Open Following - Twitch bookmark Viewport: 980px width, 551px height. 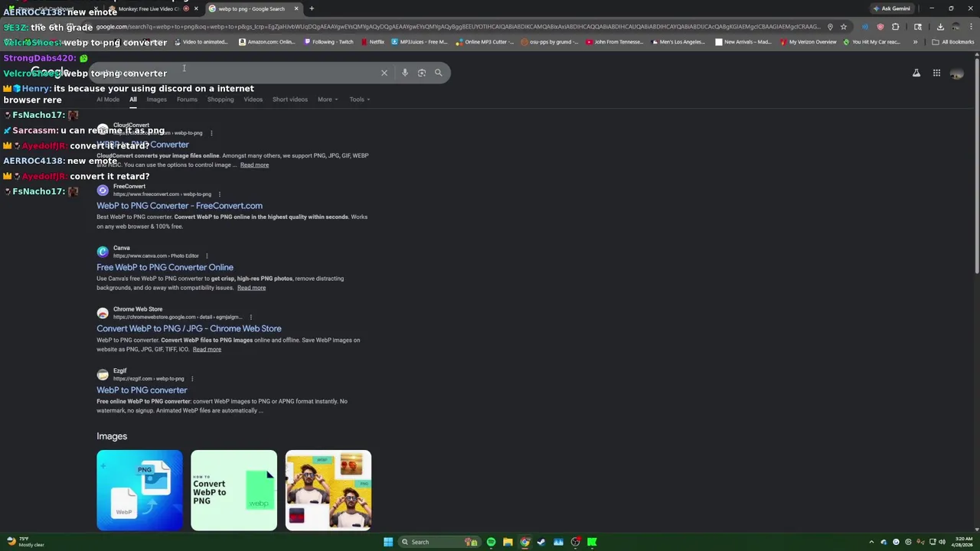(x=329, y=42)
